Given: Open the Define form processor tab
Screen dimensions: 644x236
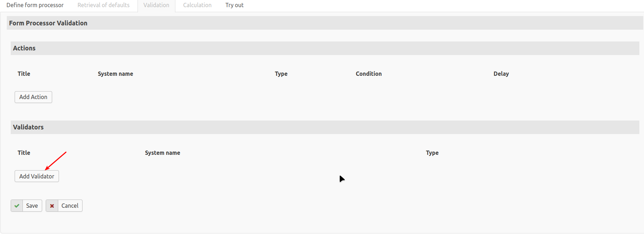Looking at the screenshot, I should coord(35,5).
